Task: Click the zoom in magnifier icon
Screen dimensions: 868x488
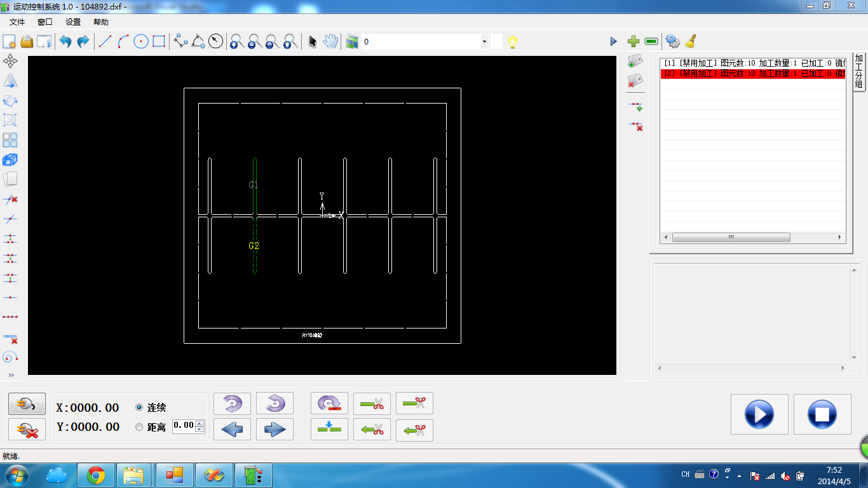Action: coord(237,42)
